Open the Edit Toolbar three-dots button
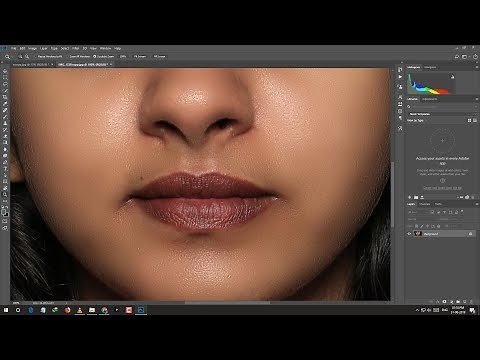480x360 pixels. point(5,201)
